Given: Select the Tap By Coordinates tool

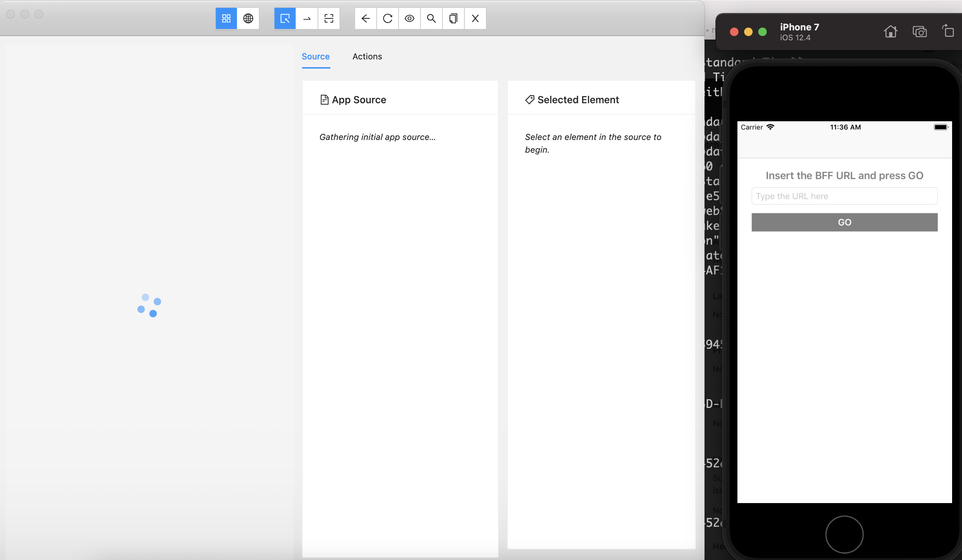Looking at the screenshot, I should tap(329, 18).
